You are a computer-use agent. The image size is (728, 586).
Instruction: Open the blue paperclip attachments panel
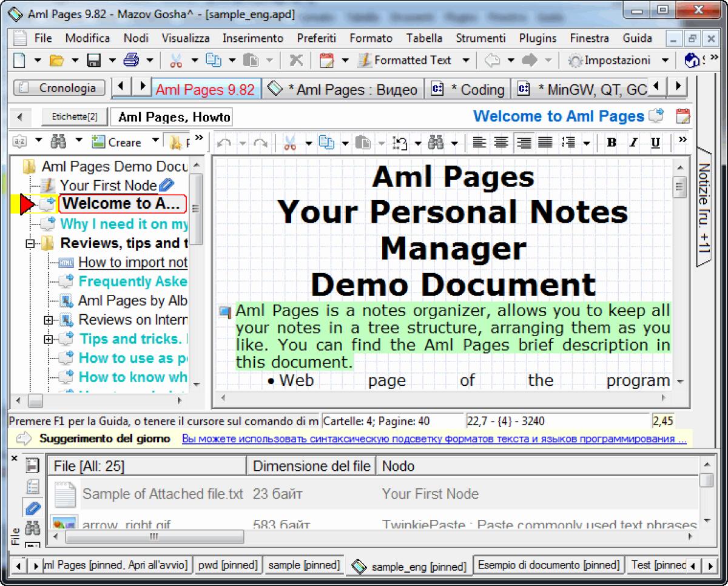click(x=32, y=508)
